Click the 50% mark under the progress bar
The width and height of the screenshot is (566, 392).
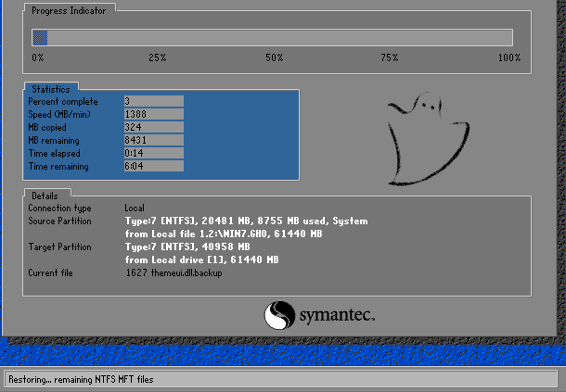[274, 58]
